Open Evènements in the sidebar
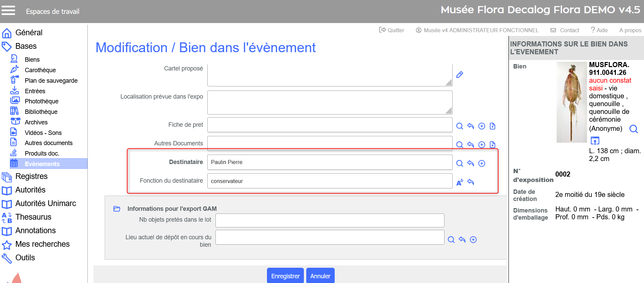Screen dimensions: 644x283 (42, 164)
